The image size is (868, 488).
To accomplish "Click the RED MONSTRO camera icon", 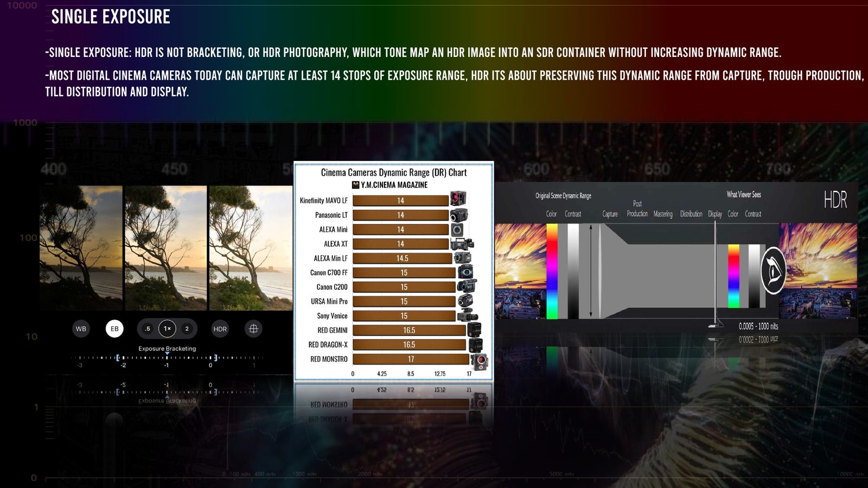I will 480,361.
